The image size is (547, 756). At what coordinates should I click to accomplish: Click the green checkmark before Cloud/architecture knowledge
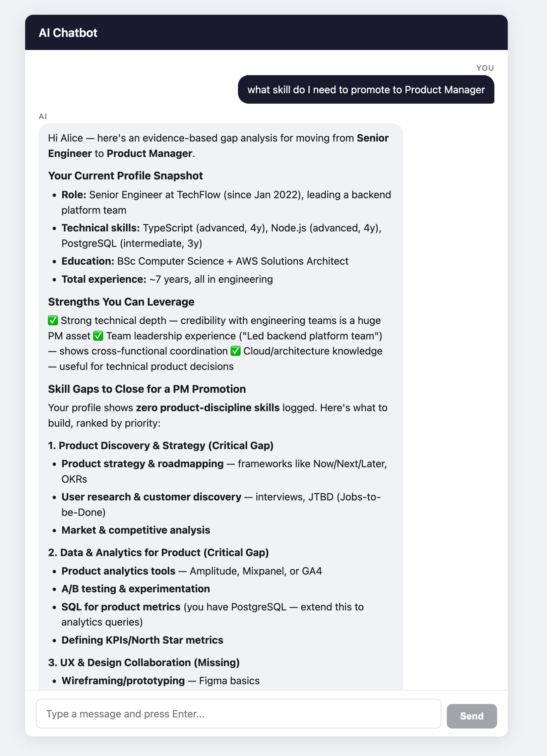236,351
